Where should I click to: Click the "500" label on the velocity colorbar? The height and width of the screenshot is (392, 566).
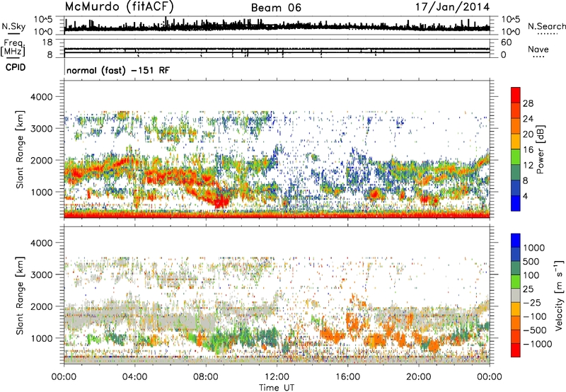click(x=531, y=261)
